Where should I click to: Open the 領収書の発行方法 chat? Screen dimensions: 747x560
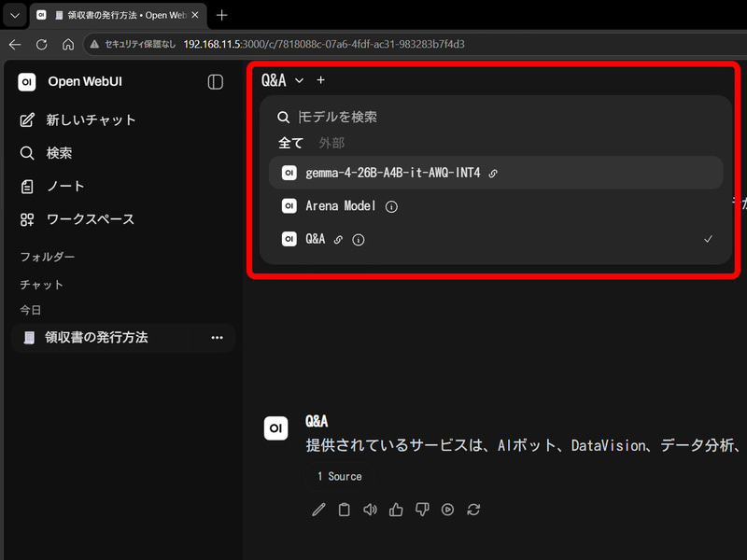97,338
